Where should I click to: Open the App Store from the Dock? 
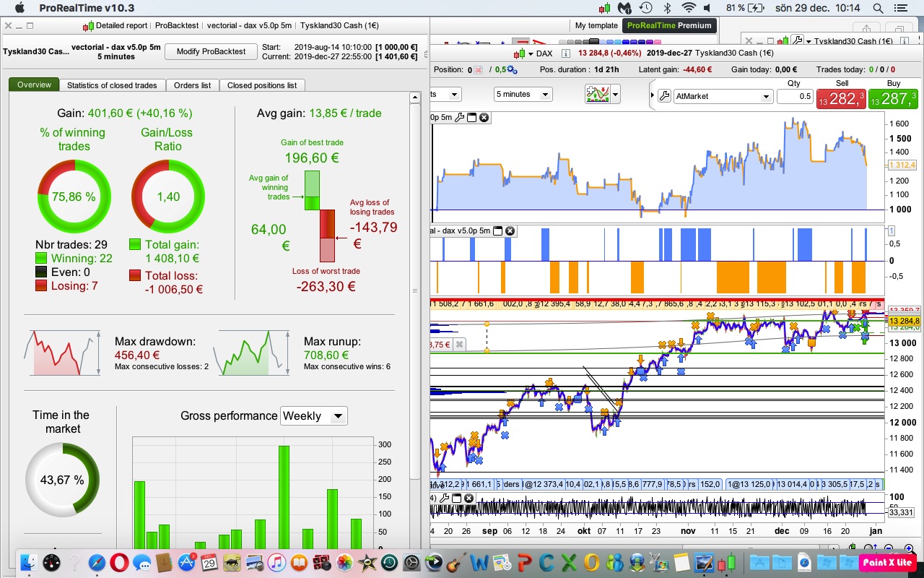click(x=187, y=562)
